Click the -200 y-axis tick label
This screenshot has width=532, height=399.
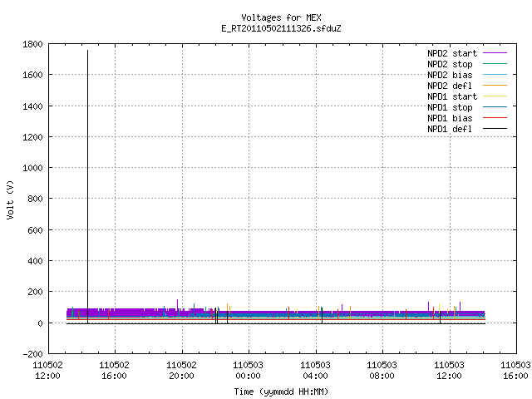pyautogui.click(x=32, y=354)
